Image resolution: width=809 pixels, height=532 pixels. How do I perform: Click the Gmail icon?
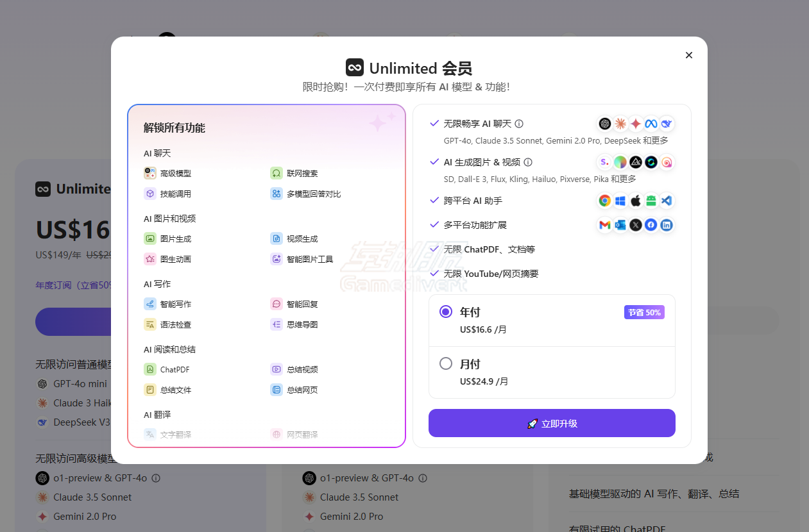click(x=605, y=225)
